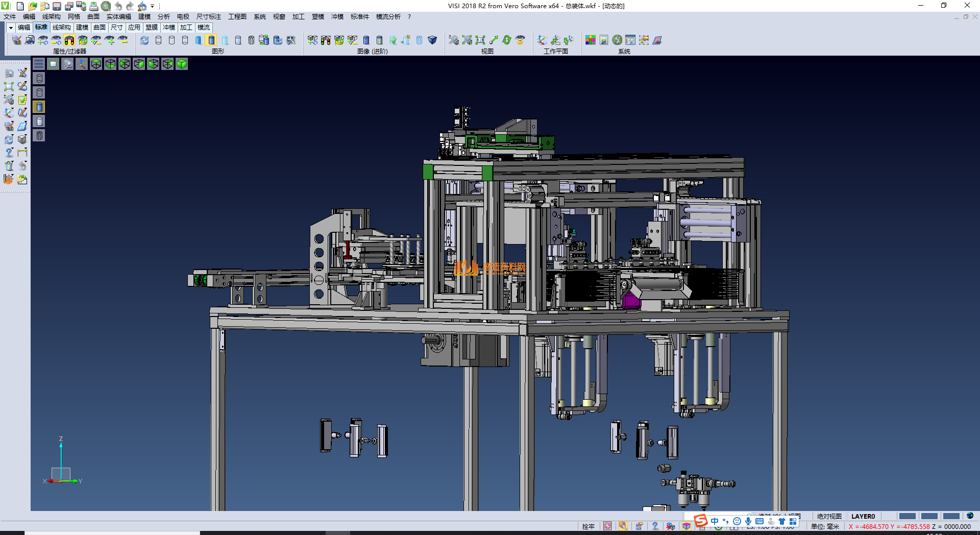Image resolution: width=980 pixels, height=535 pixels.
Task: Click the 1:1 zoom view icon
Action: coord(480,40)
